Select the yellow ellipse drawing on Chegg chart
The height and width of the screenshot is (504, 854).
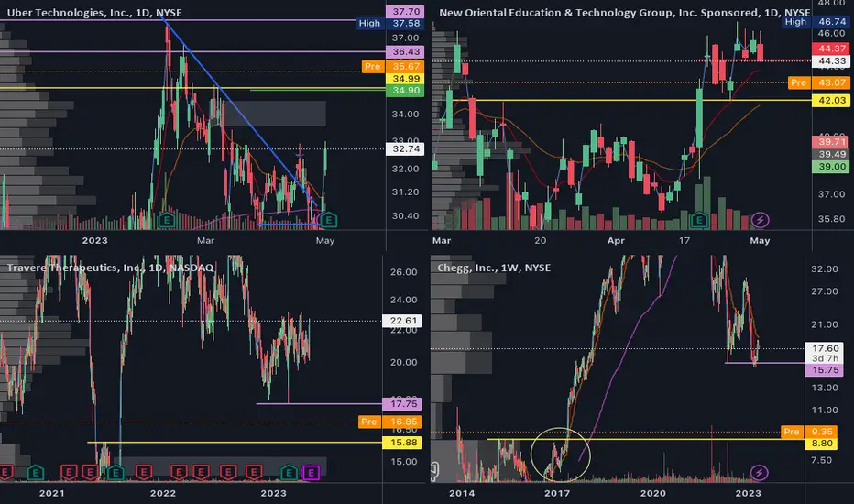point(561,455)
